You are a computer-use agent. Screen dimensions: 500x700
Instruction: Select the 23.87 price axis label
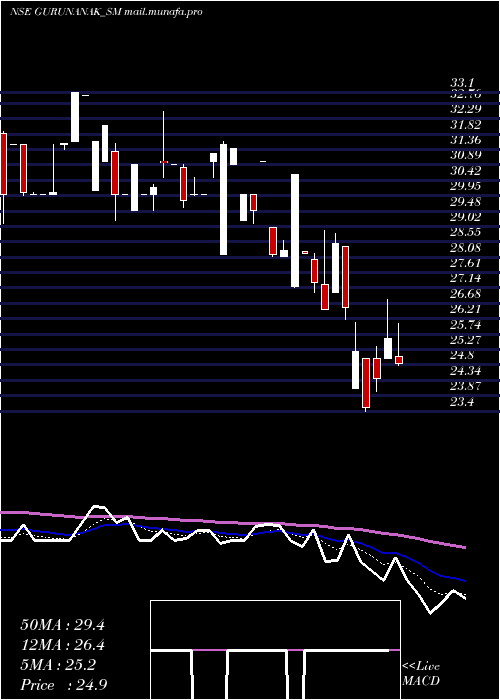pyautogui.click(x=466, y=387)
